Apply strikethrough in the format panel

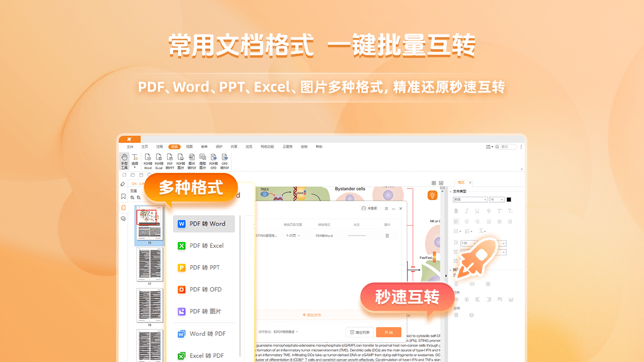[x=489, y=211]
